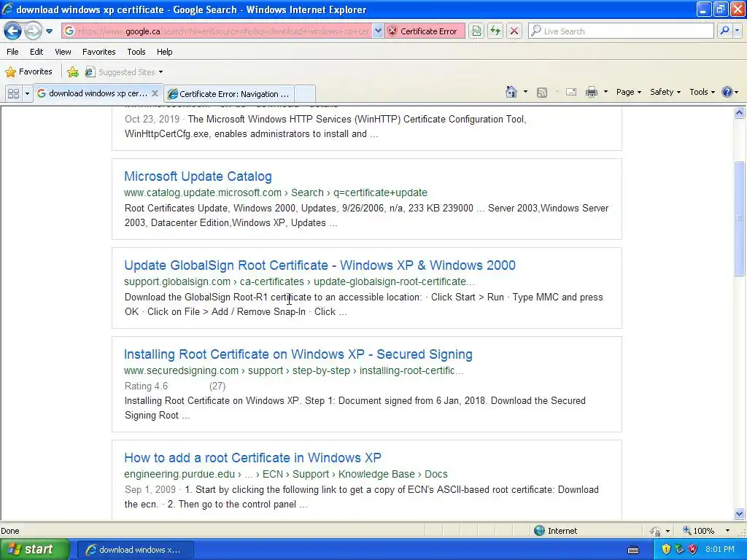Click the Print icon
Viewport: 747px width, 560px height.
point(591,92)
